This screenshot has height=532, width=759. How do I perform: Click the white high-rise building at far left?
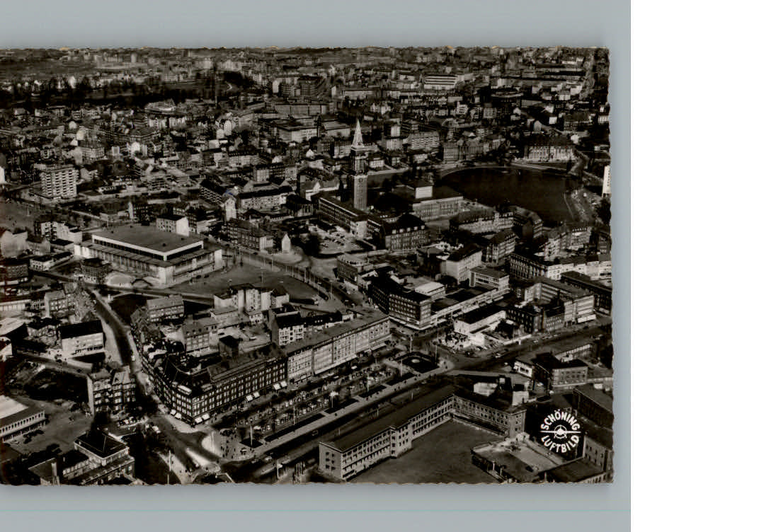tap(57, 181)
